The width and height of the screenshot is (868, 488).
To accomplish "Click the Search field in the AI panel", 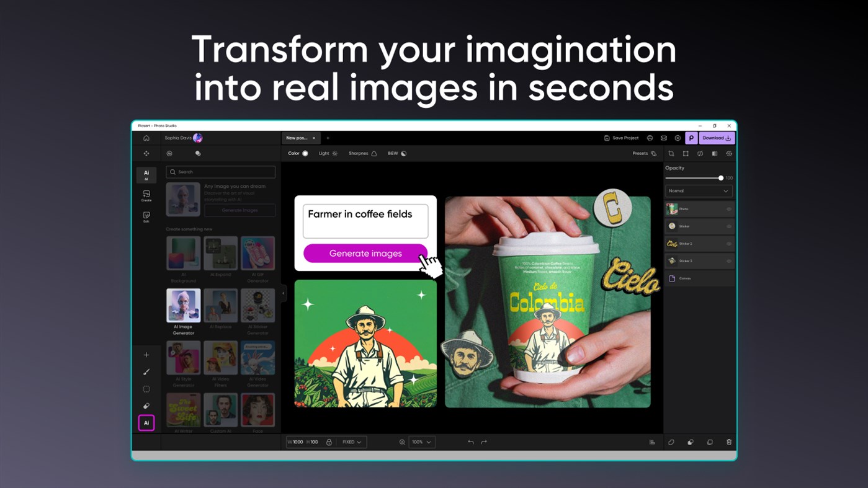I will click(x=220, y=172).
